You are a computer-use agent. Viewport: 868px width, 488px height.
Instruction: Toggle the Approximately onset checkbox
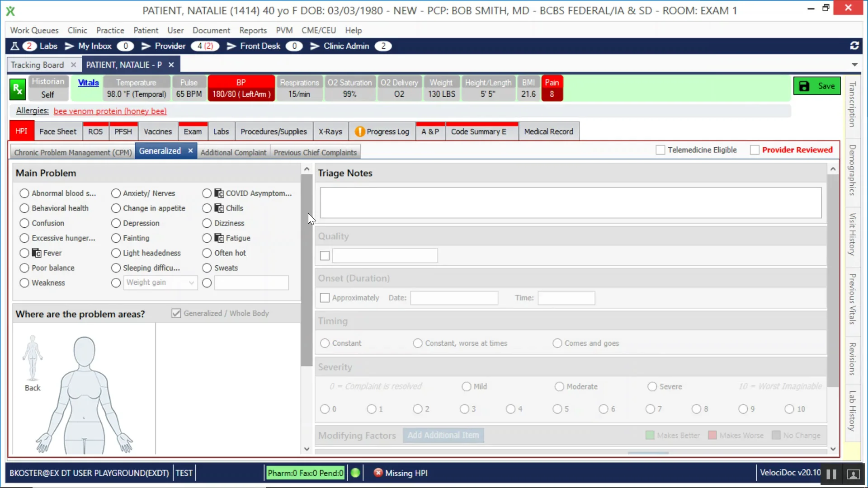(x=324, y=298)
